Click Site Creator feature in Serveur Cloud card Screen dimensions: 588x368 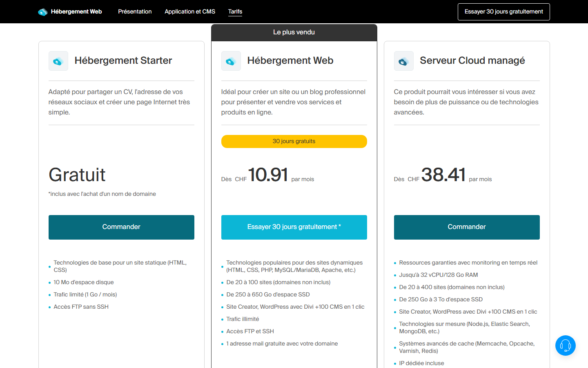[468, 312]
